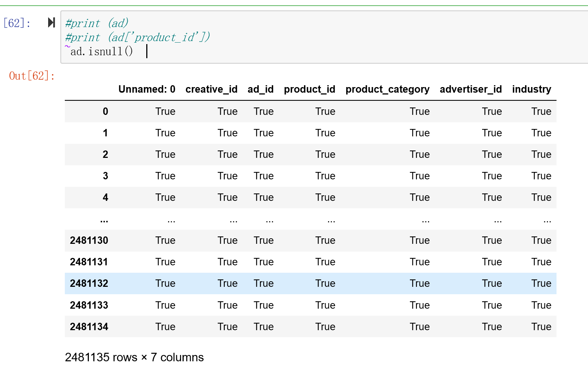This screenshot has height=365, width=588.
Task: Click the run cell icon beside In[62]
Action: pyautogui.click(x=51, y=23)
